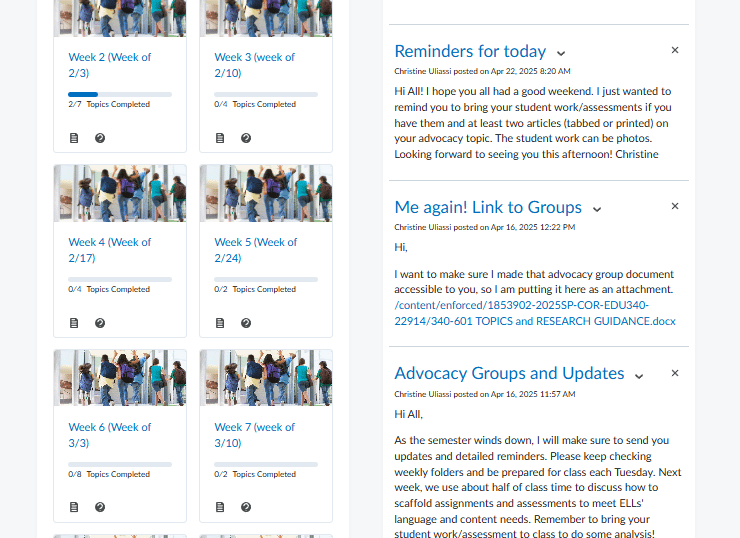The image size is (740, 538).
Task: Open chevron menu for Advocacy Groups and Updates
Action: point(639,376)
